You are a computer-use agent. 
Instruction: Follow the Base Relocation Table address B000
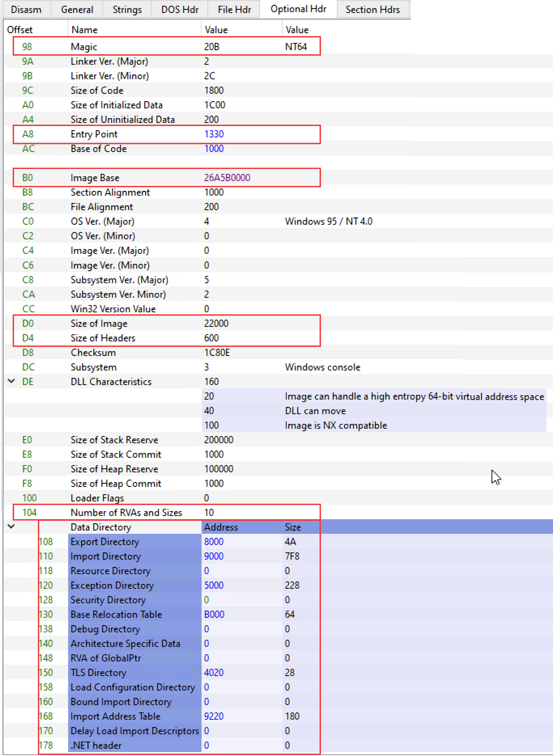tap(214, 614)
